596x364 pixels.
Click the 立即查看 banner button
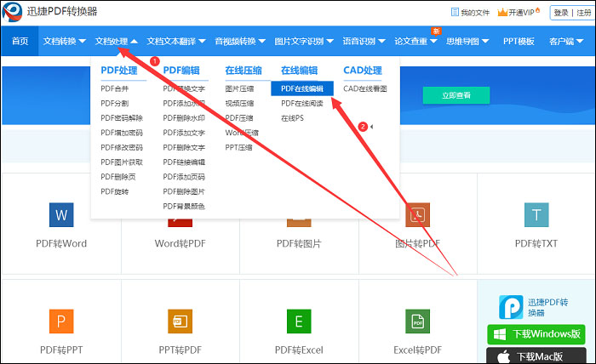(456, 95)
